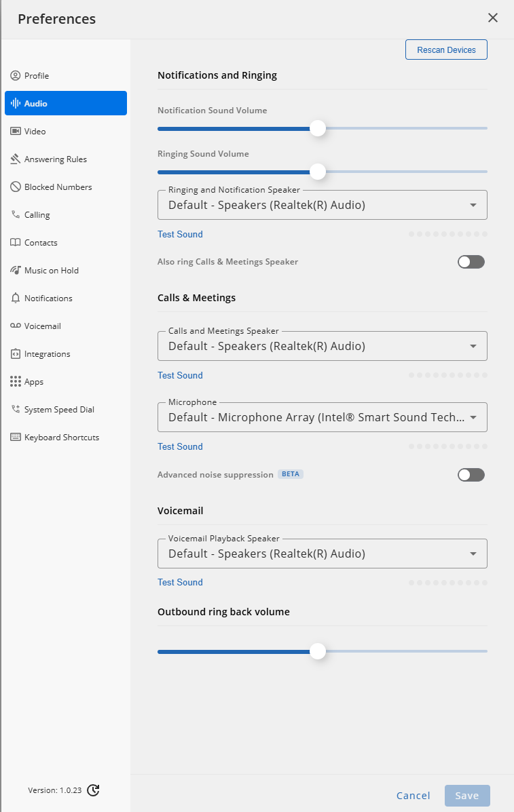Screen dimensions: 514x812
Task: Click the Video camera icon
Action: click(16, 131)
